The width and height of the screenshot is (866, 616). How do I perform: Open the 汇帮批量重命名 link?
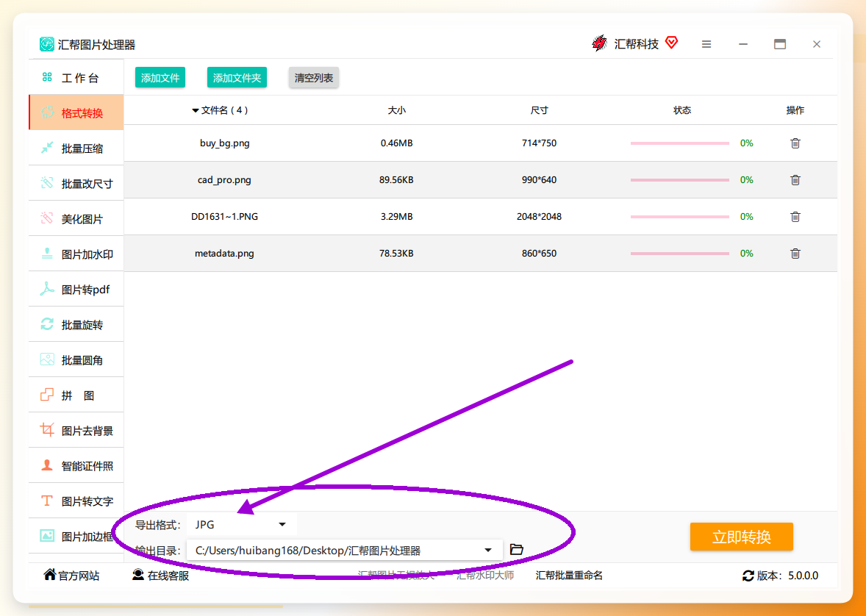(569, 576)
